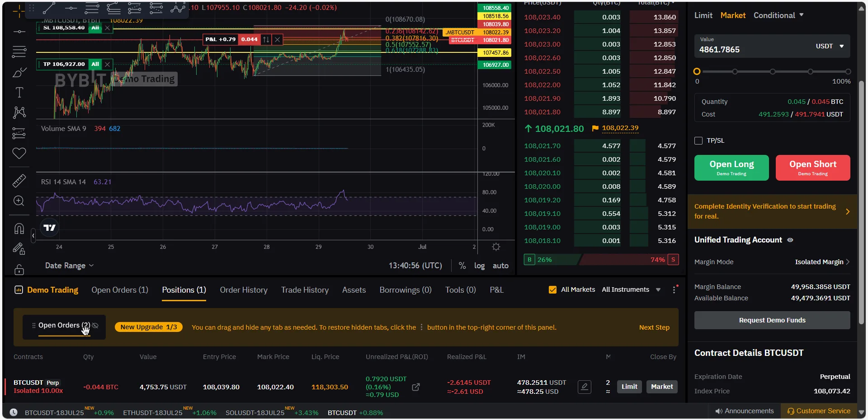
Task: Set the order size slider to the 100% end
Action: click(848, 71)
